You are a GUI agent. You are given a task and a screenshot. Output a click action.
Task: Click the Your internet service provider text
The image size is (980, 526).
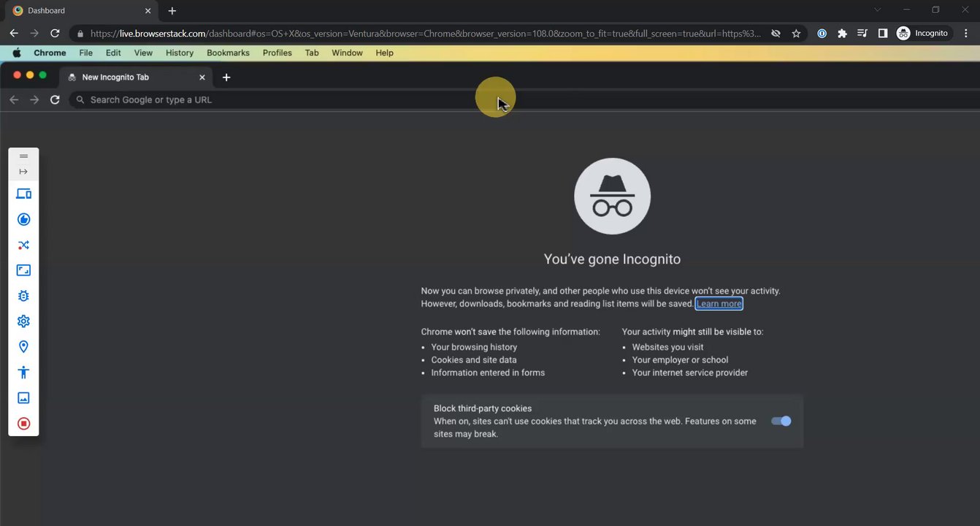point(690,373)
